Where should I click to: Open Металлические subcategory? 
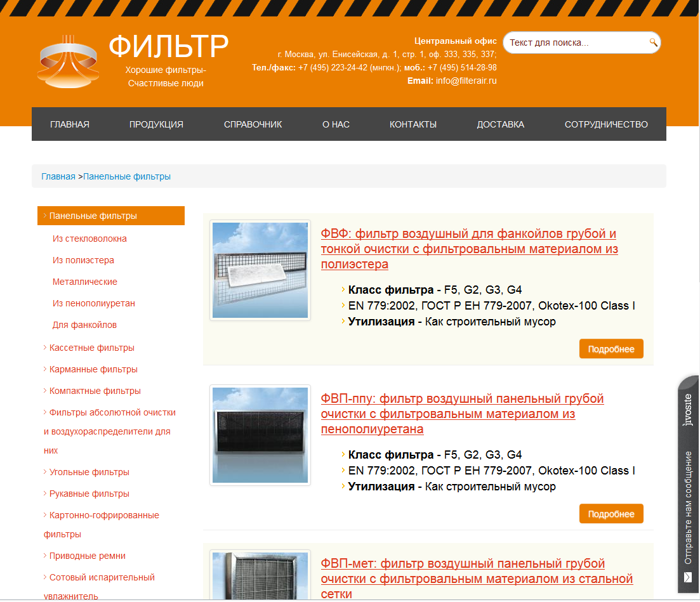(85, 282)
